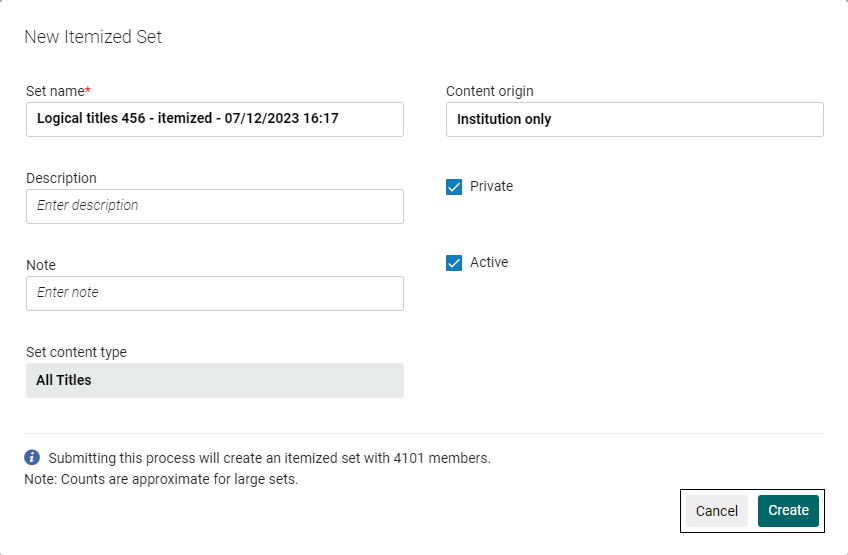The image size is (848, 555).
Task: Click the Note field label
Action: point(41,265)
